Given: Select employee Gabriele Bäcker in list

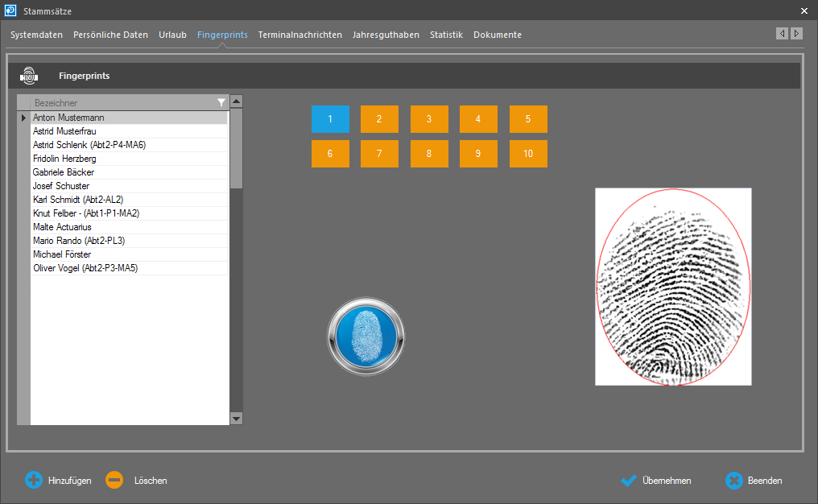Looking at the screenshot, I should click(64, 172).
